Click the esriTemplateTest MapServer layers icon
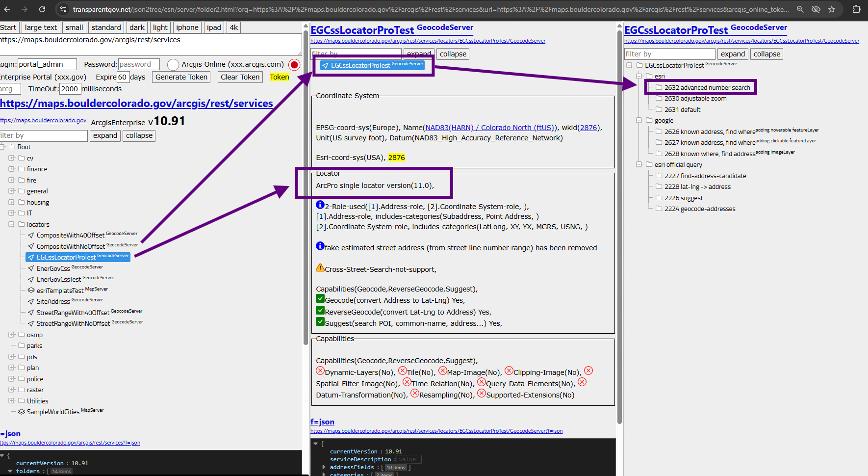This screenshot has width=868, height=476. (31, 291)
